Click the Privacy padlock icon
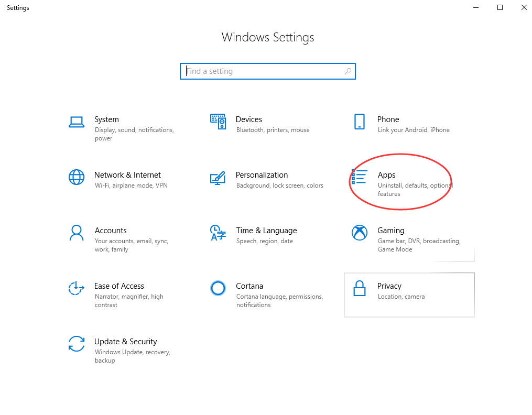The image size is (532, 415). pyautogui.click(x=360, y=288)
